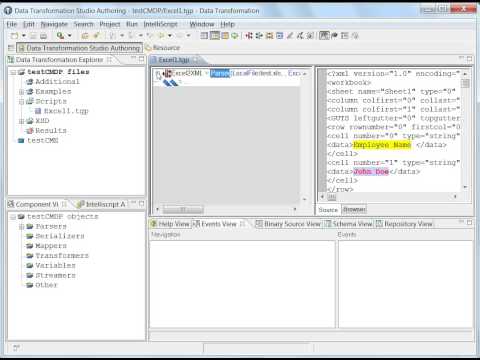480x360 pixels.
Task: Click the script pane horizontal scrollbar thumb
Action: [183, 210]
